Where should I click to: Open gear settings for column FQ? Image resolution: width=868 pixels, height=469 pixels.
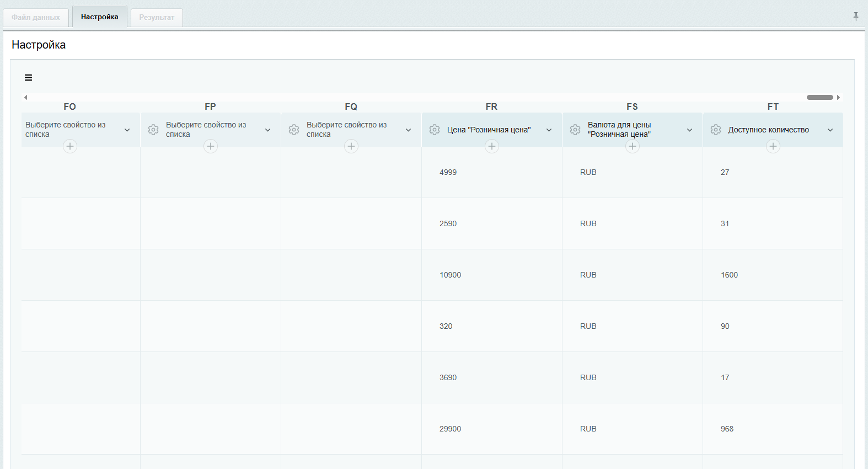(x=294, y=130)
